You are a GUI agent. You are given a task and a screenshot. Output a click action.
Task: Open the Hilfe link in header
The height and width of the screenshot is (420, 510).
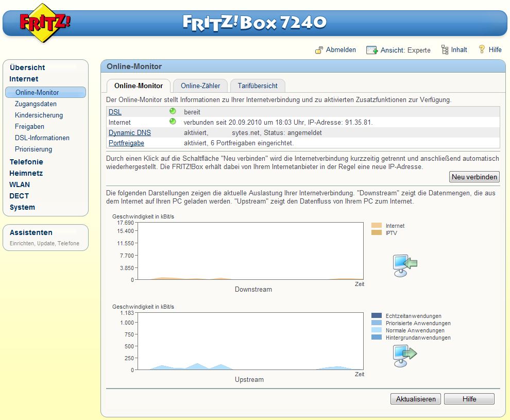495,50
